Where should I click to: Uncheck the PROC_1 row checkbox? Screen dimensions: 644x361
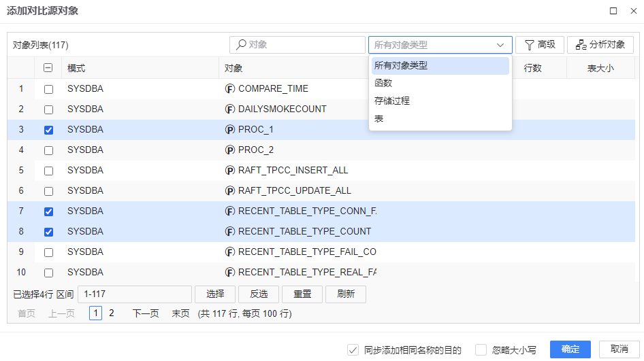tap(48, 130)
